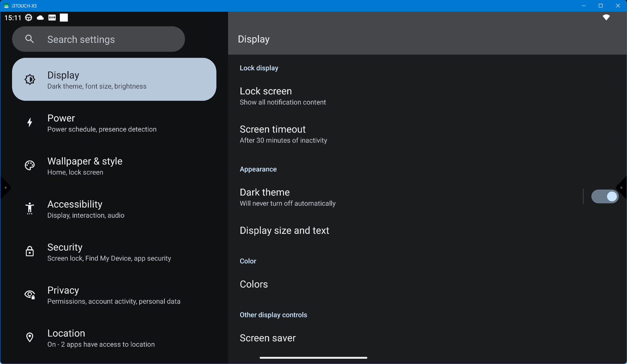This screenshot has height=364, width=627.
Task: Select Wallpaper & style from settings menu
Action: click(x=85, y=166)
